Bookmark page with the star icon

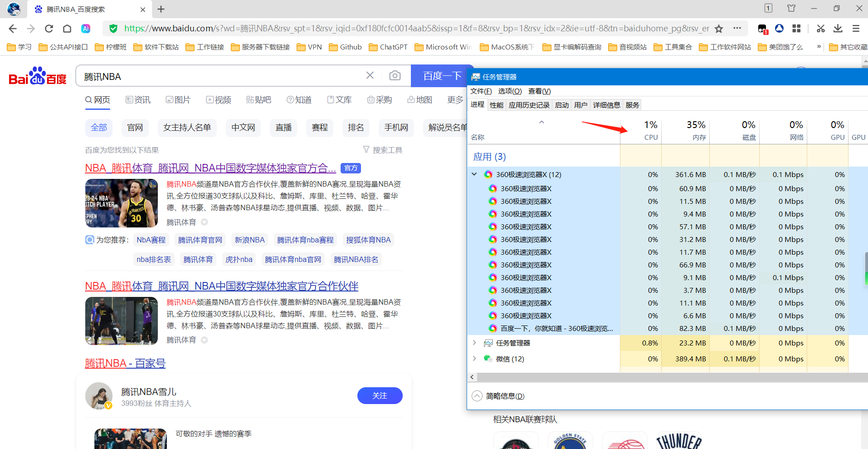[719, 29]
